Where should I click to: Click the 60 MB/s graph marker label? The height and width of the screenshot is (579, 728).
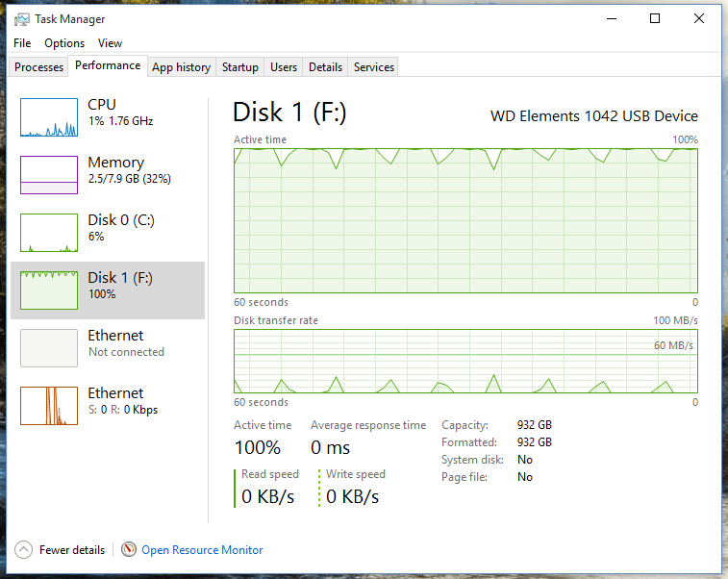coord(673,345)
